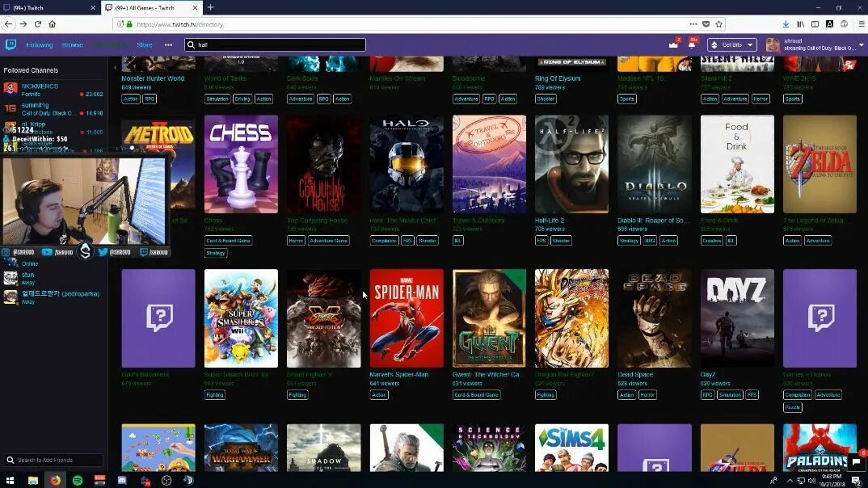868x488 pixels.
Task: Click the Simulation tag under DayZ
Action: (730, 394)
